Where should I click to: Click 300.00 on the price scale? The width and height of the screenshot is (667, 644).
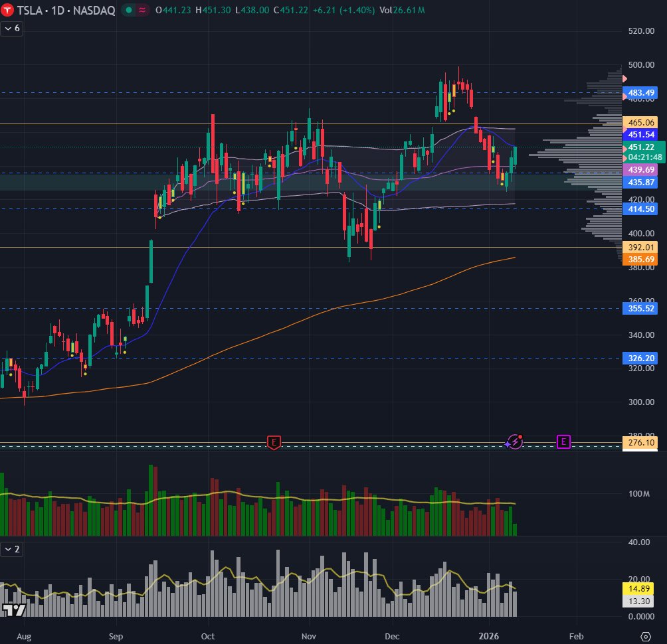641,402
